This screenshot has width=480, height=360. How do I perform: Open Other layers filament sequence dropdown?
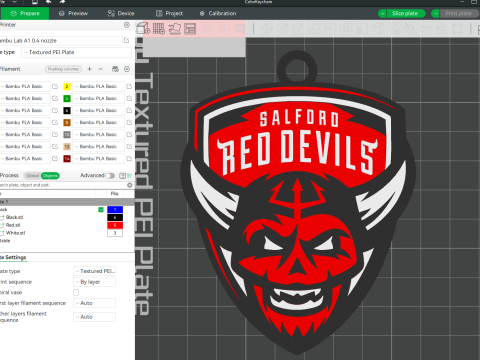click(94, 317)
